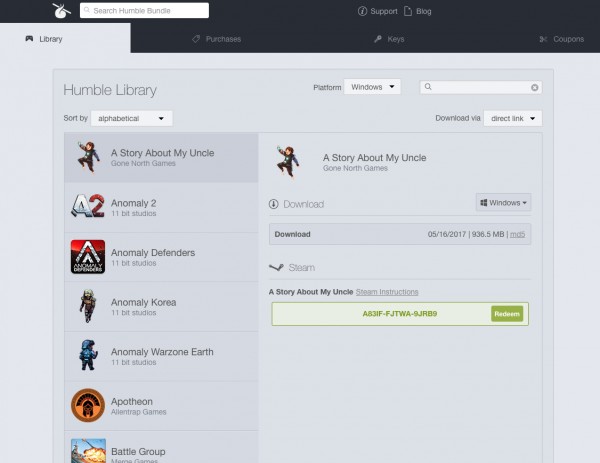Click the Steam key A83IF-FJTWA-9JRB9
600x463 pixels.
coord(399,314)
